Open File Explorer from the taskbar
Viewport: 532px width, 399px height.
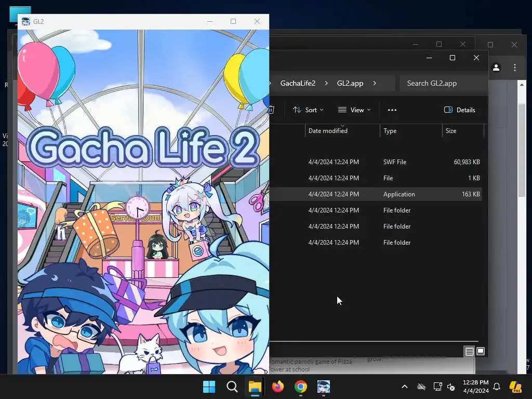(255, 387)
